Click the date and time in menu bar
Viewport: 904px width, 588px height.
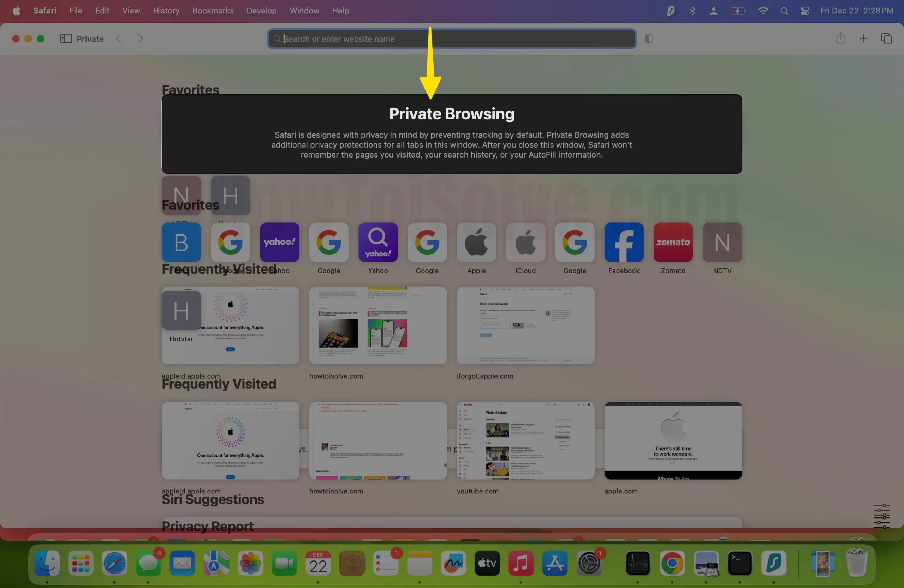857,11
